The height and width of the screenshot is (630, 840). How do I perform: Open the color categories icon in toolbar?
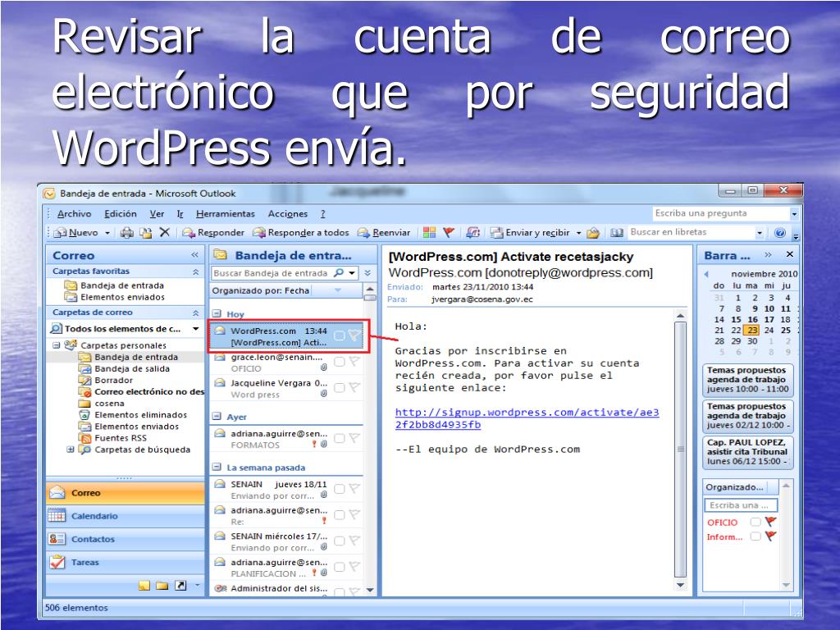point(429,232)
